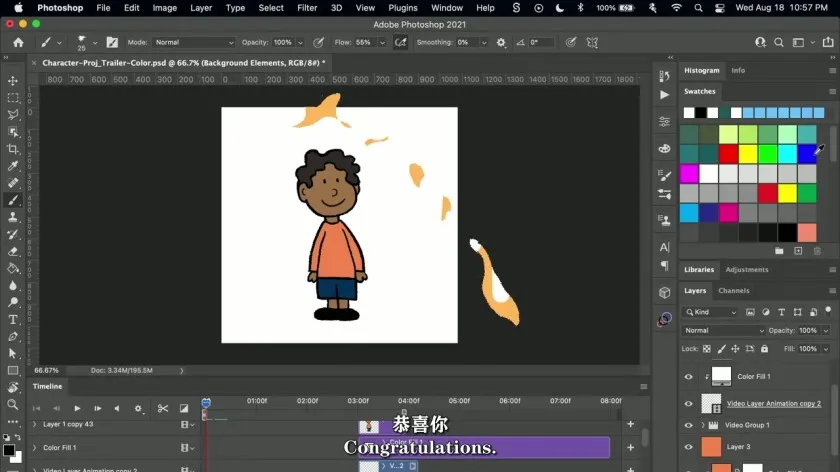
Task: Click the timeline playhead marker
Action: (206, 402)
